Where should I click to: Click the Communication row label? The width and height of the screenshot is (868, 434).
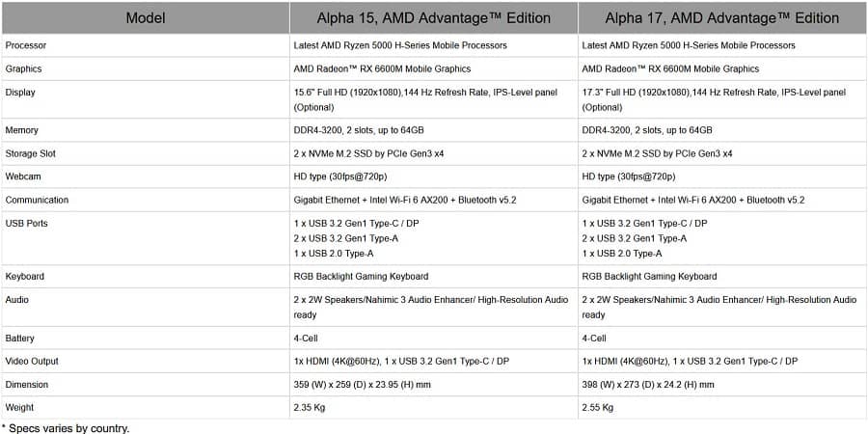[37, 200]
